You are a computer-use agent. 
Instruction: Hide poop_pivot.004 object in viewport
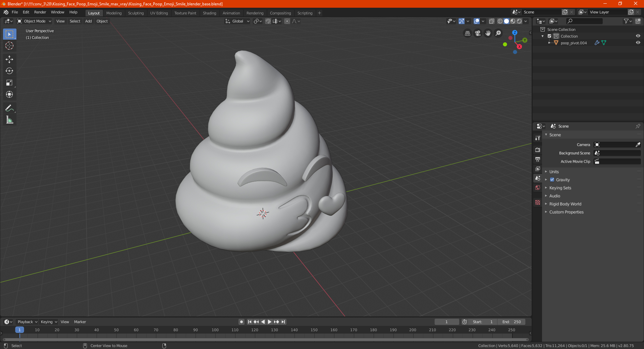(x=638, y=43)
